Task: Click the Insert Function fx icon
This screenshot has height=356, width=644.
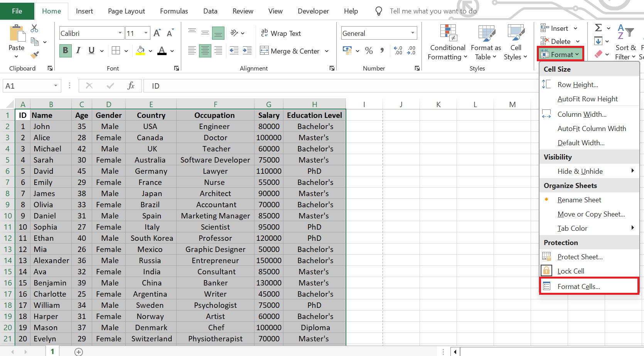Action: (x=131, y=86)
